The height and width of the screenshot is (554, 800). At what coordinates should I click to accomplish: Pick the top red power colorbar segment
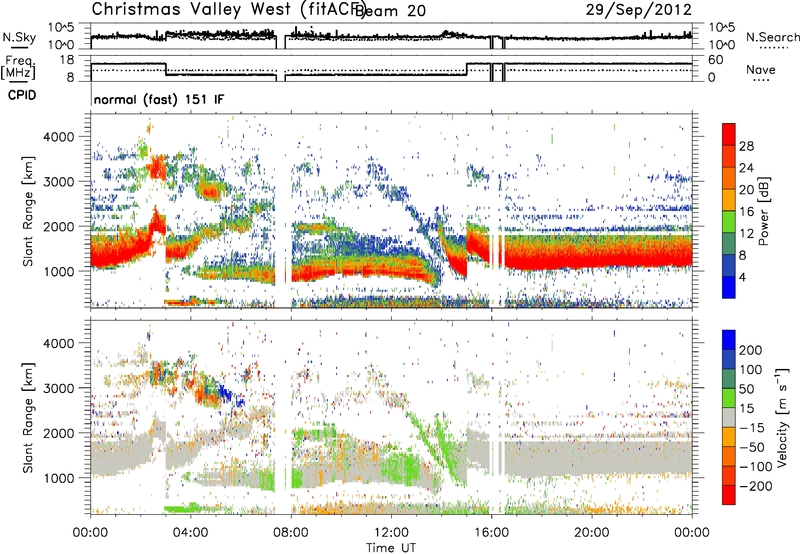point(729,135)
